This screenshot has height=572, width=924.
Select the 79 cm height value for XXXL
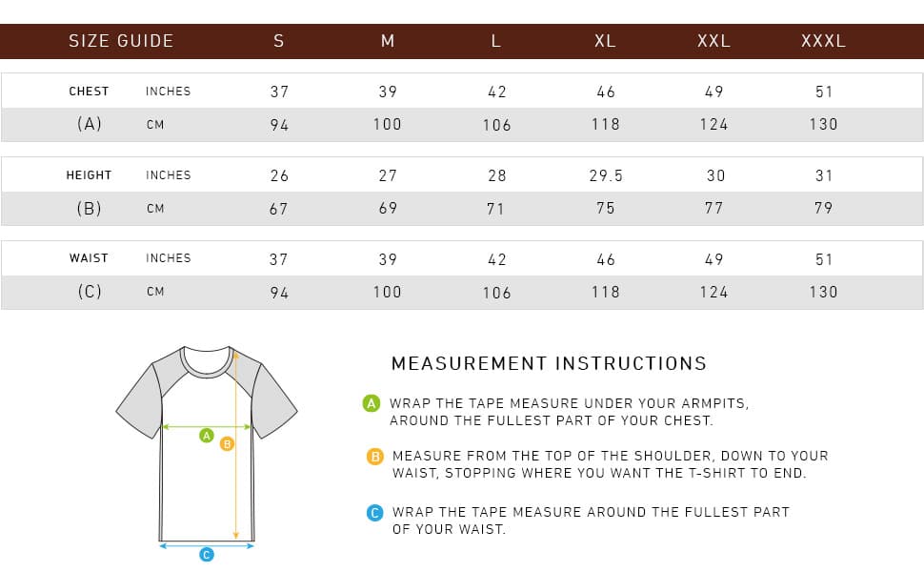(x=824, y=208)
